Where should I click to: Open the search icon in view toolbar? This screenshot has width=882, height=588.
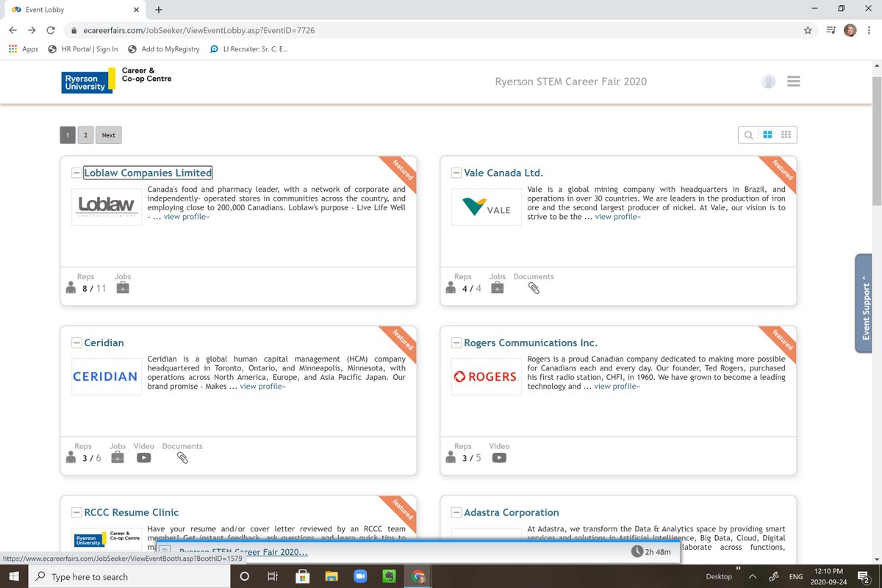(748, 135)
